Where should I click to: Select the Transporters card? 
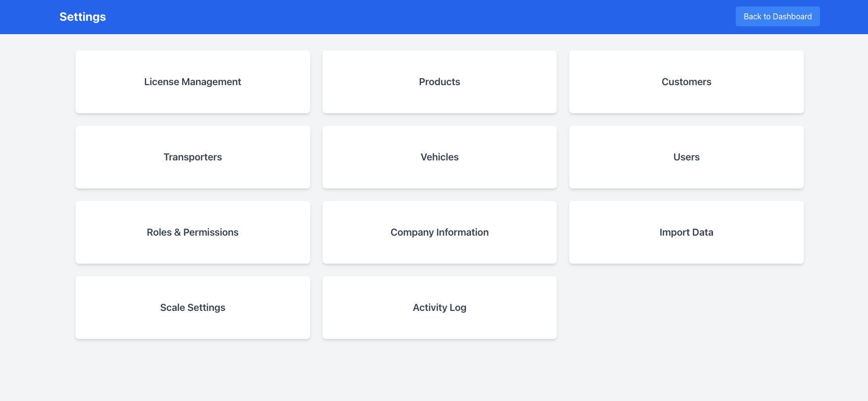coord(193,157)
